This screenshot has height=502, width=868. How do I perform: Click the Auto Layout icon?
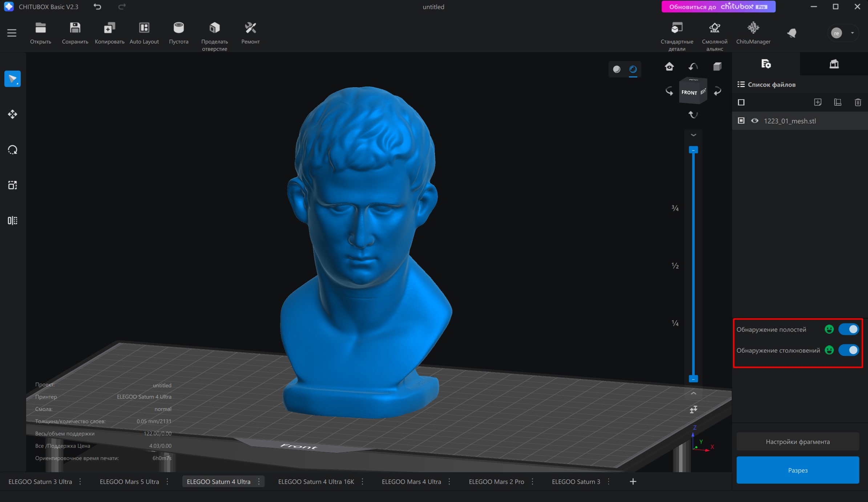[x=144, y=28]
